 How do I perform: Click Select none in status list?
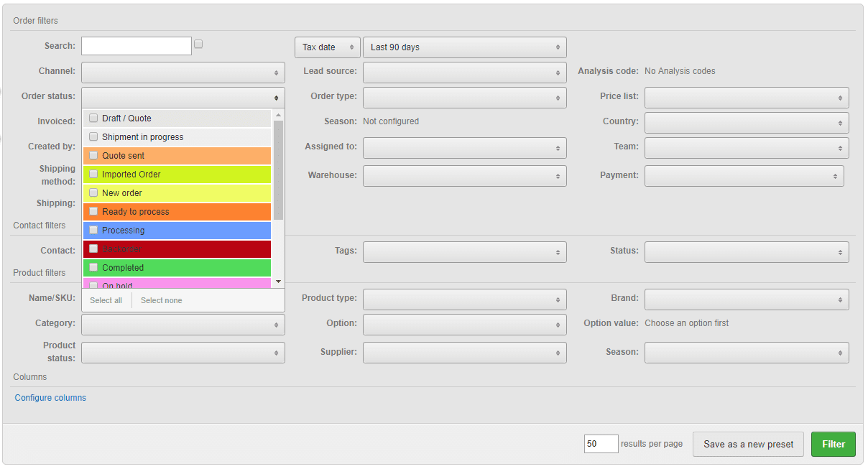161,300
